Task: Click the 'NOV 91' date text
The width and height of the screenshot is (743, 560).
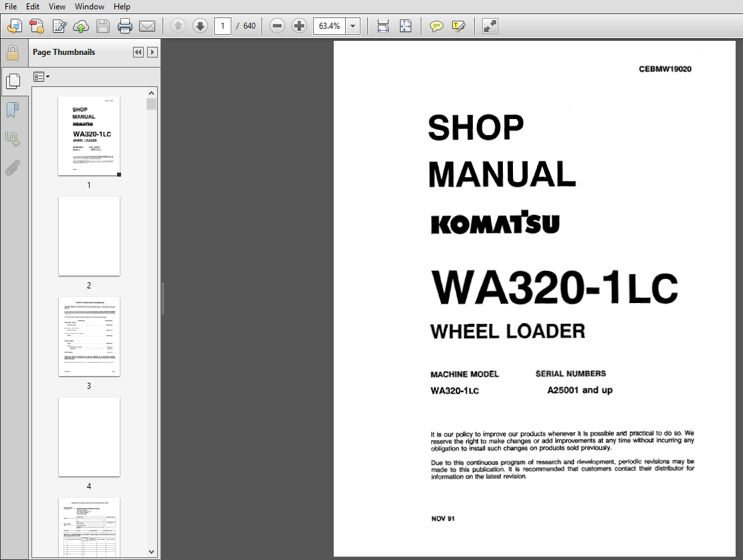Action: point(443,519)
